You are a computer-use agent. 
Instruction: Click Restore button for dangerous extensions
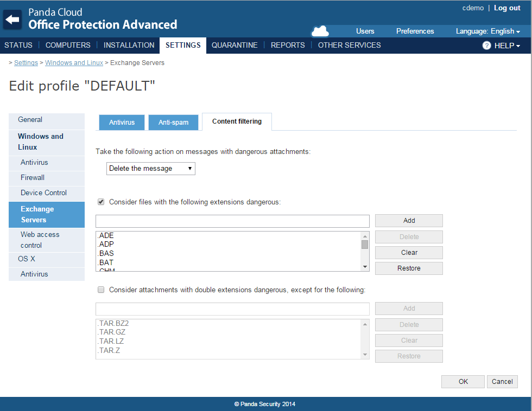409,268
